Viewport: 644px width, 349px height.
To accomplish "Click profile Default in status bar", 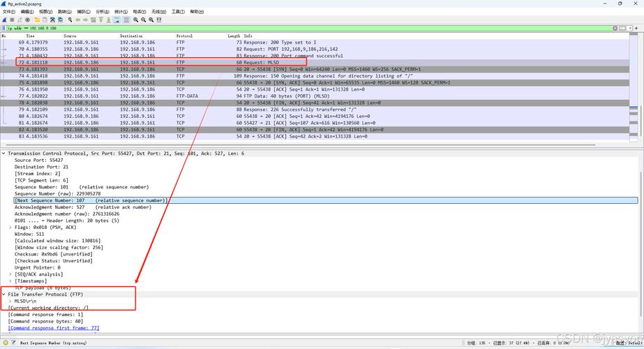I will click(x=629, y=343).
